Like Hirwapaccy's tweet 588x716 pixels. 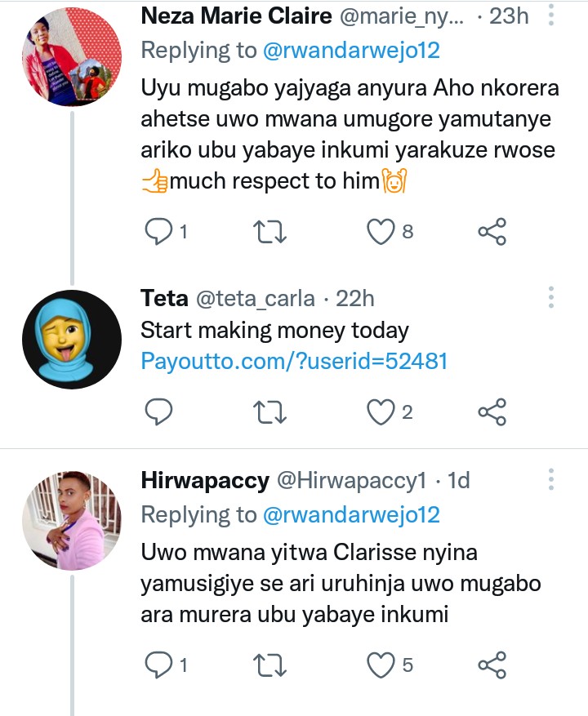coord(380,665)
